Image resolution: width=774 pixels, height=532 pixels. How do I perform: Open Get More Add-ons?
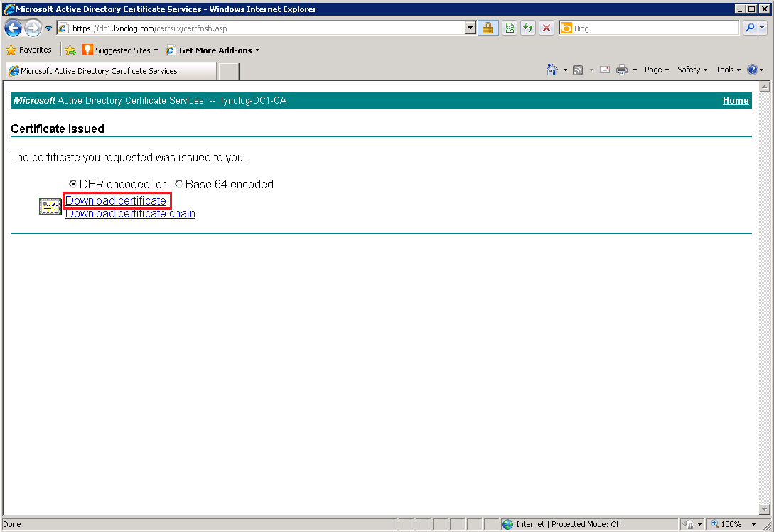click(213, 50)
